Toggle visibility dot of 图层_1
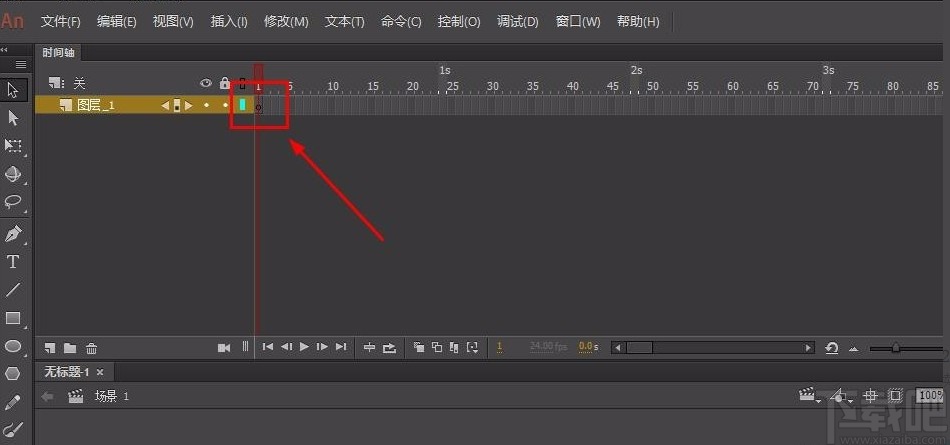Image resolution: width=950 pixels, height=445 pixels. click(206, 105)
